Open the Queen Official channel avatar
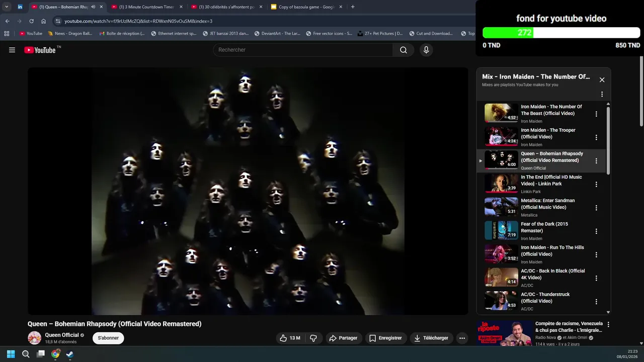Screen dimensions: 644x362 pos(34,338)
